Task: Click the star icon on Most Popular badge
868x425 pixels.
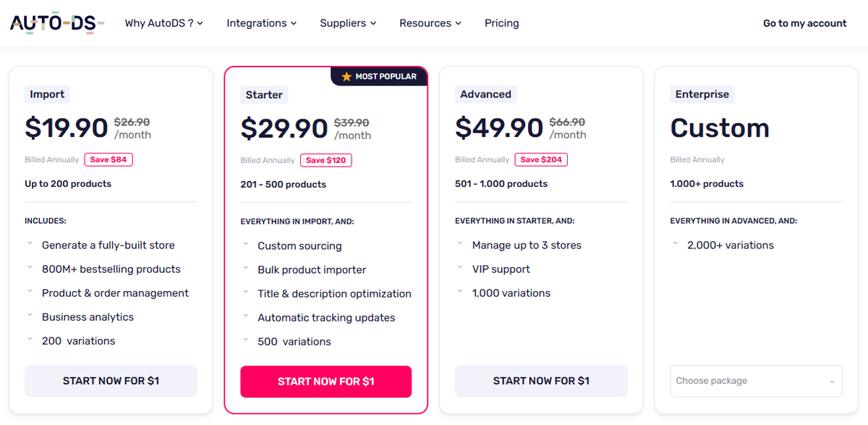Action: coord(345,75)
